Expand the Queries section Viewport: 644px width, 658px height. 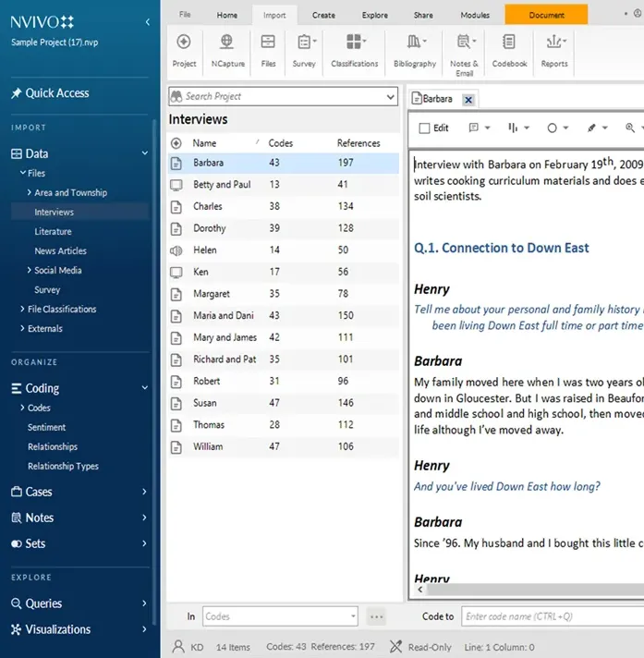[144, 603]
